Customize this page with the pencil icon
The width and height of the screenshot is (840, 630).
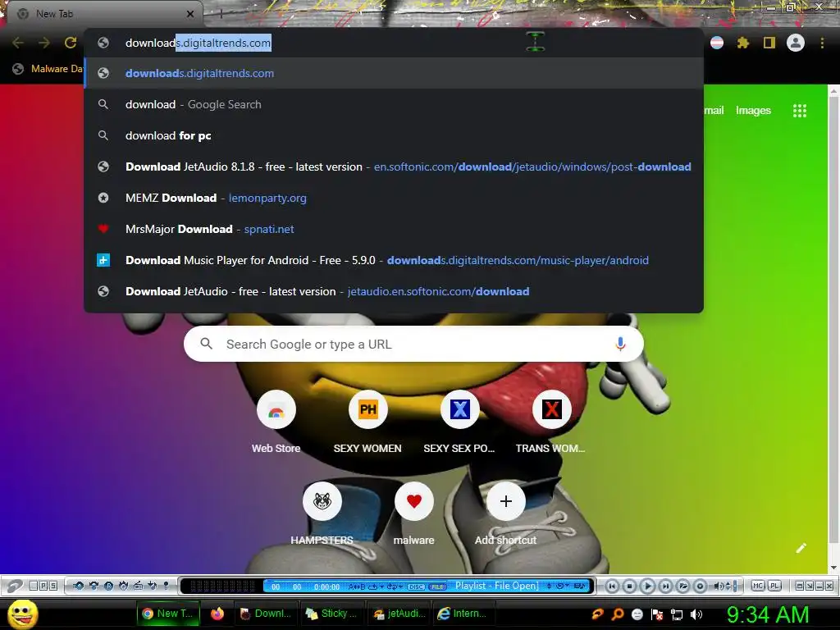pyautogui.click(x=801, y=548)
